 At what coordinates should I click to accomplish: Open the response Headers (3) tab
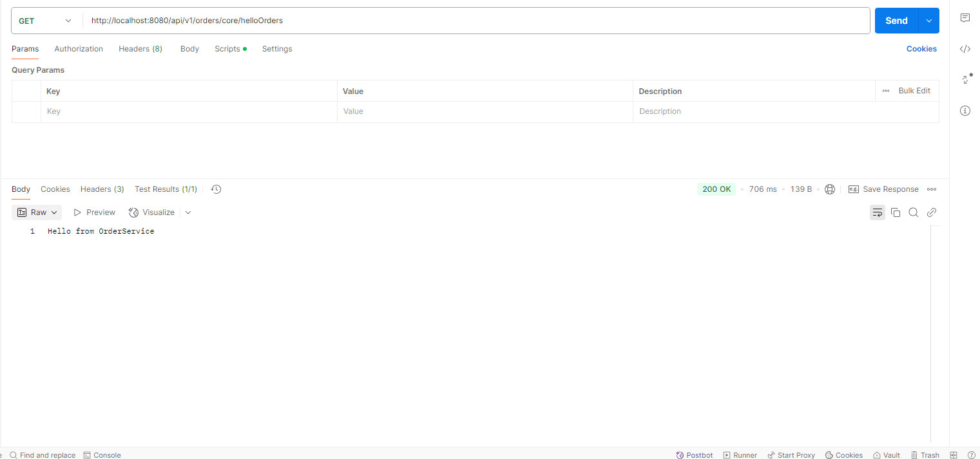coord(102,189)
